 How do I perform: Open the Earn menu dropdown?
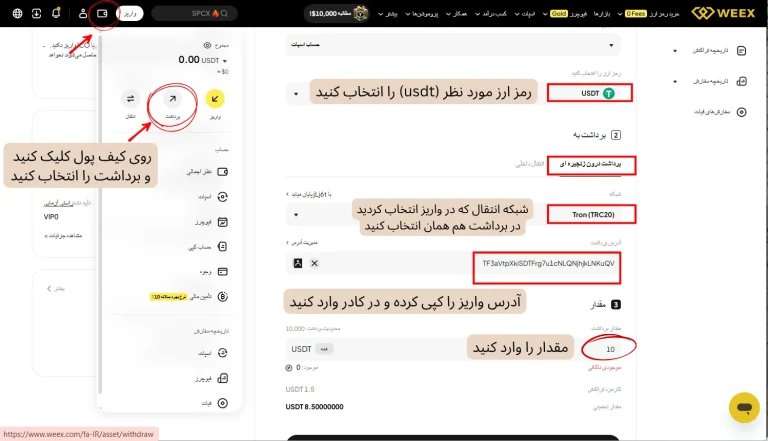click(x=491, y=14)
